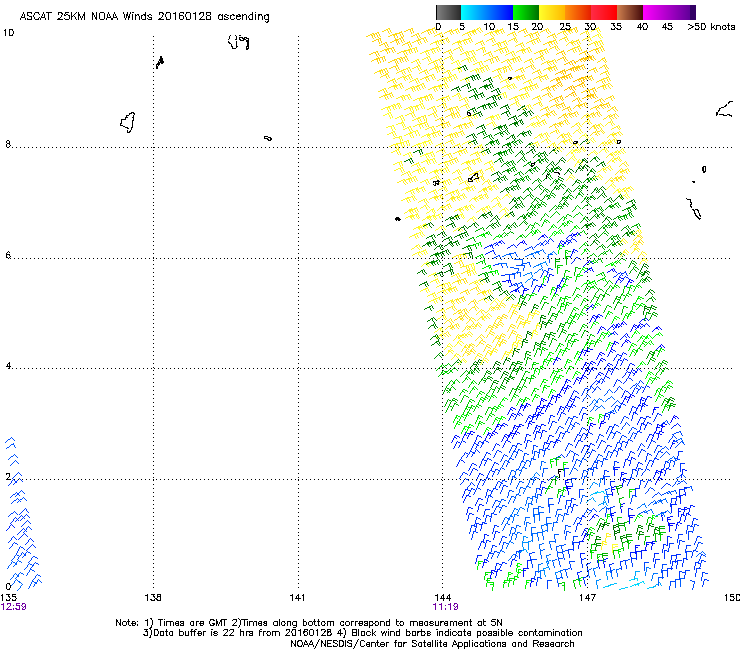The height and width of the screenshot is (650, 740).
Task: Click the cyan-blue 5-15 knots legend color
Action: [x=487, y=12]
